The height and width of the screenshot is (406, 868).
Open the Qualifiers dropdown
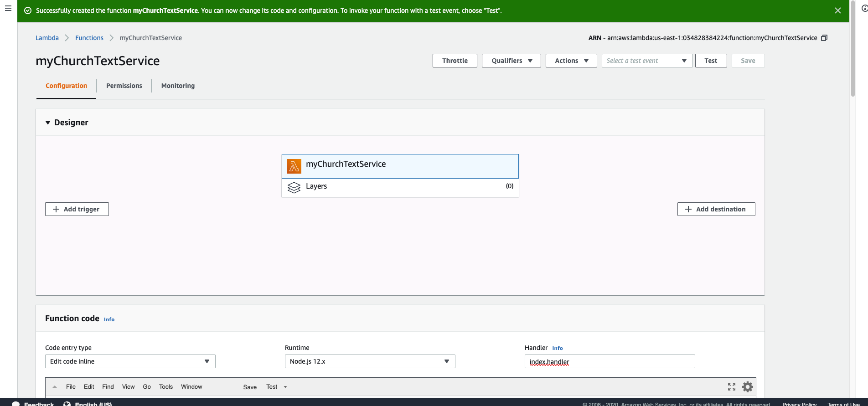click(511, 61)
